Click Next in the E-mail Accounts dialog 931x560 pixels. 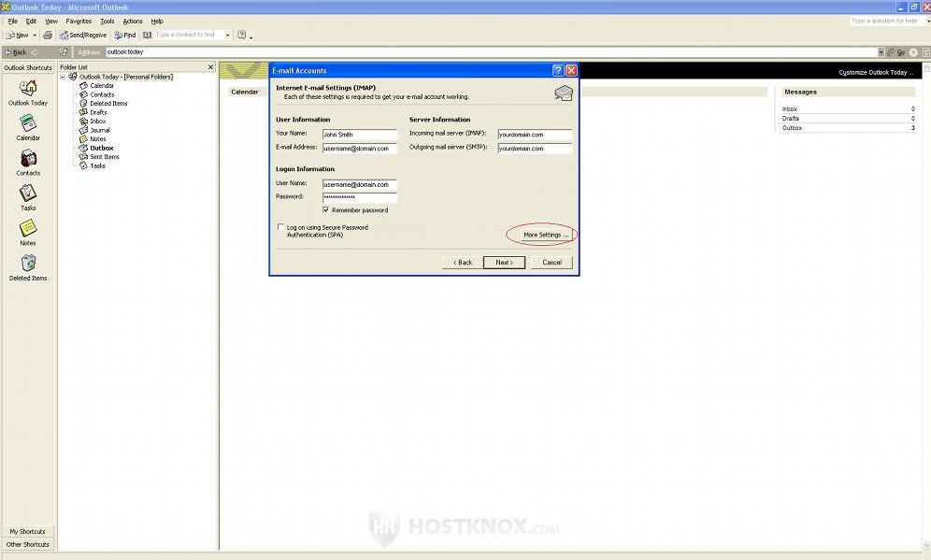[504, 263]
